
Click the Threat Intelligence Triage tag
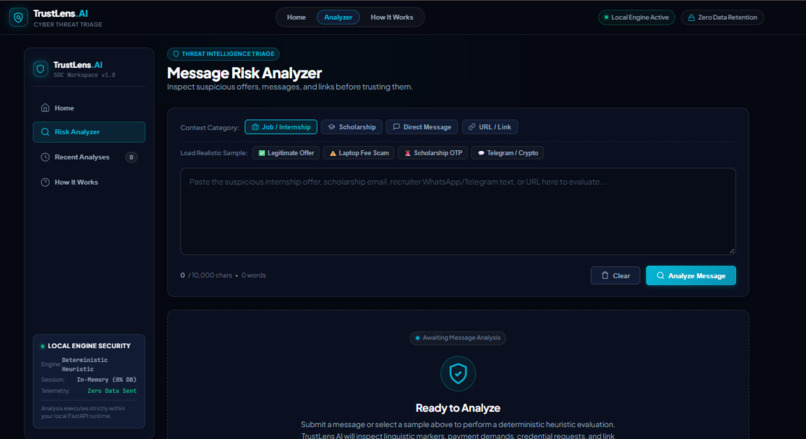tap(223, 54)
